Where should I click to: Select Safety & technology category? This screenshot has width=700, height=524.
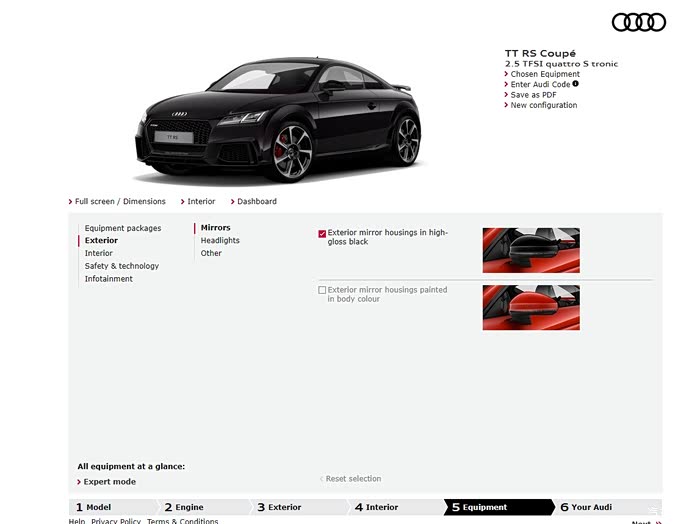121,266
